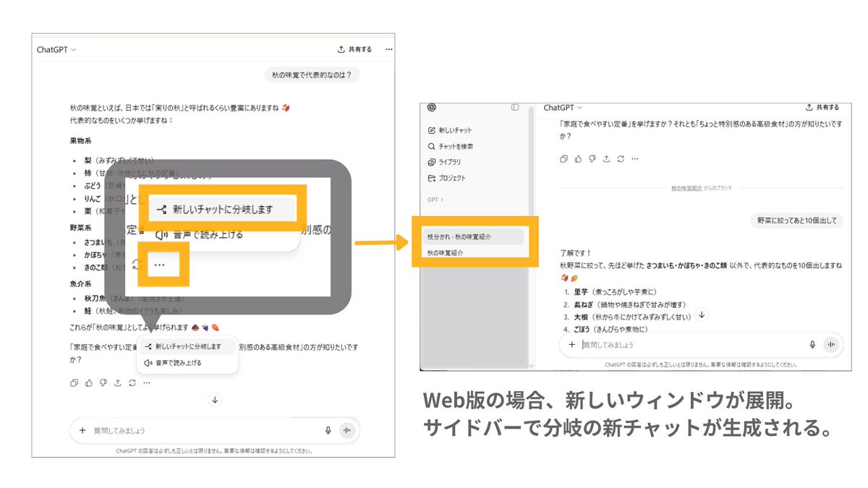Start voice mode in the window without sidebar
This screenshot has height=488, width=868.
pyautogui.click(x=347, y=430)
